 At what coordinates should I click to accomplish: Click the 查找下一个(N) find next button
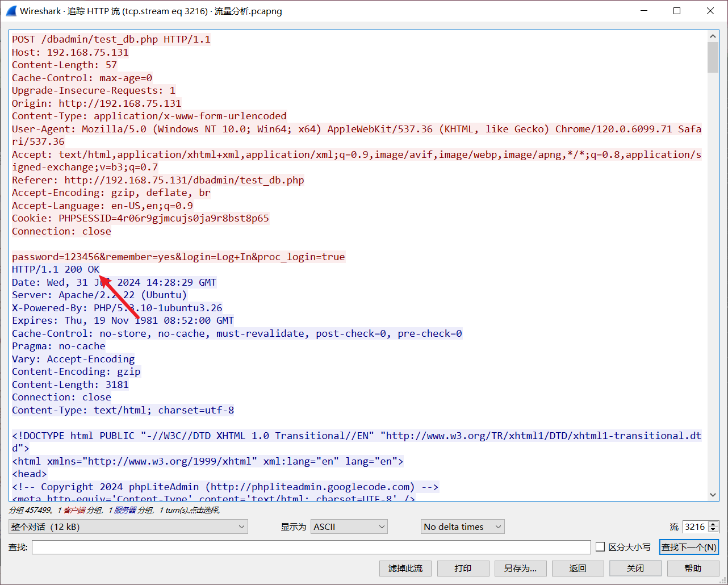tap(689, 547)
